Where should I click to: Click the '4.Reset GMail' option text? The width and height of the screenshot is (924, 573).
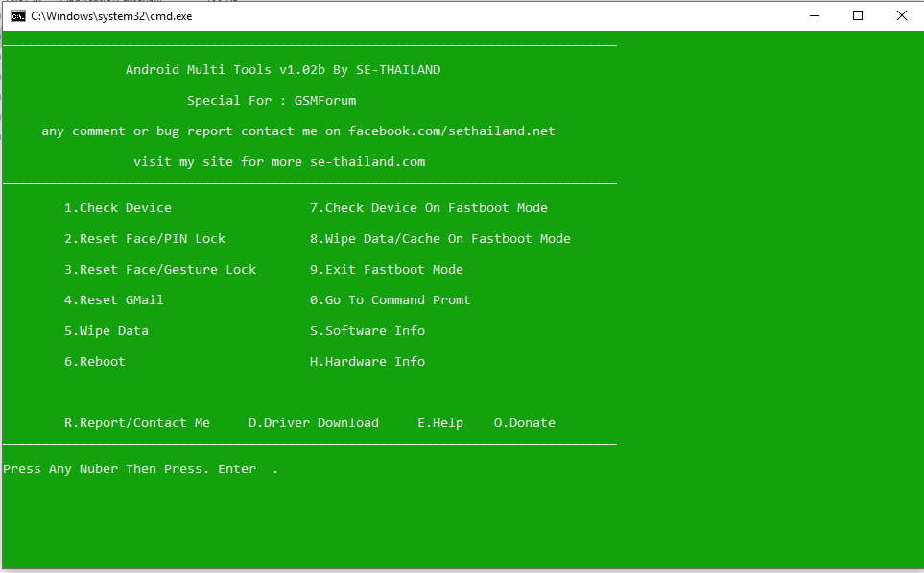pos(114,300)
